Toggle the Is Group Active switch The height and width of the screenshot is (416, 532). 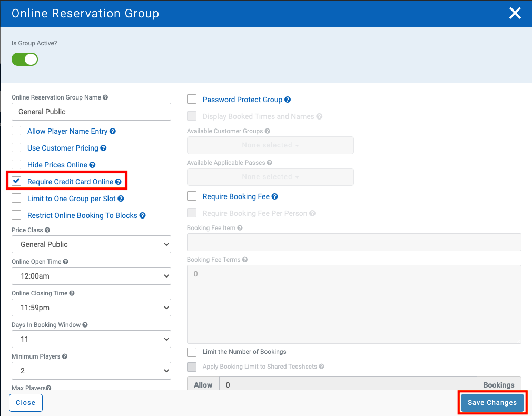pyautogui.click(x=25, y=60)
